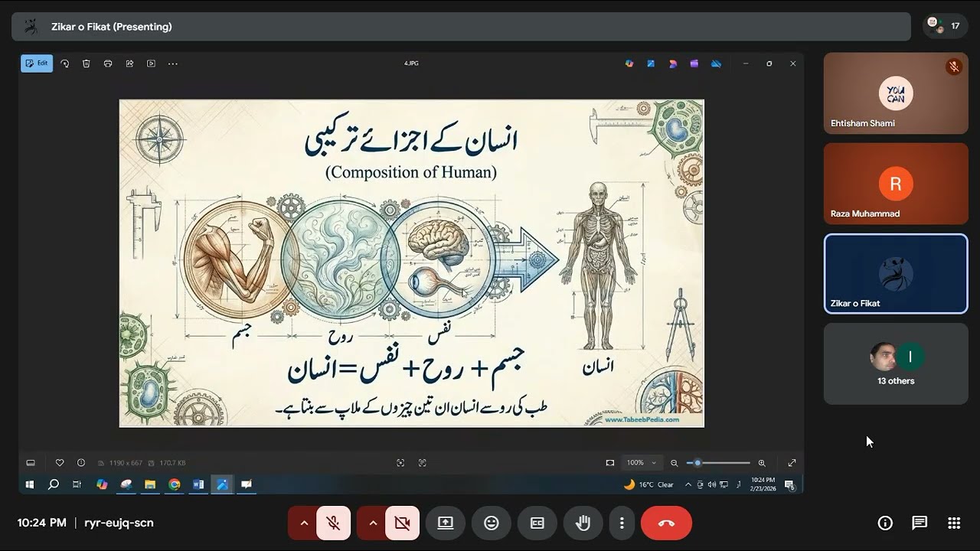This screenshot has width=980, height=551.
Task: Open the activities grid icon
Action: (954, 523)
